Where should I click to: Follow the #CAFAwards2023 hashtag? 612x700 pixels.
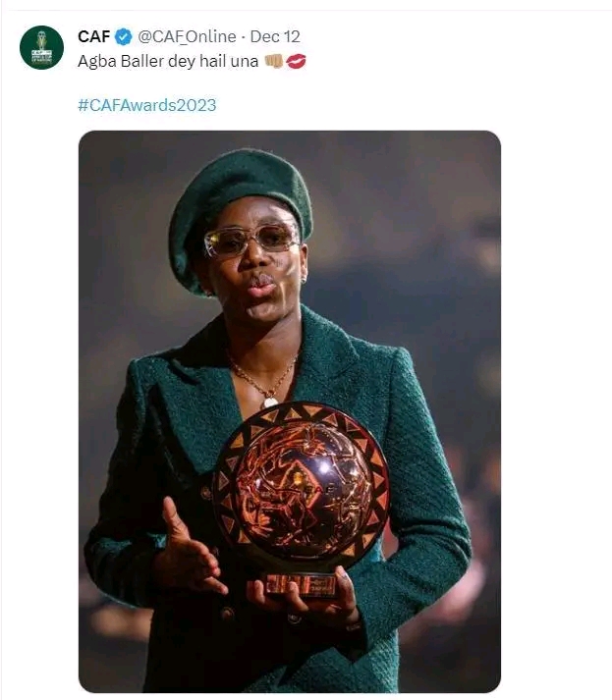pyautogui.click(x=146, y=105)
